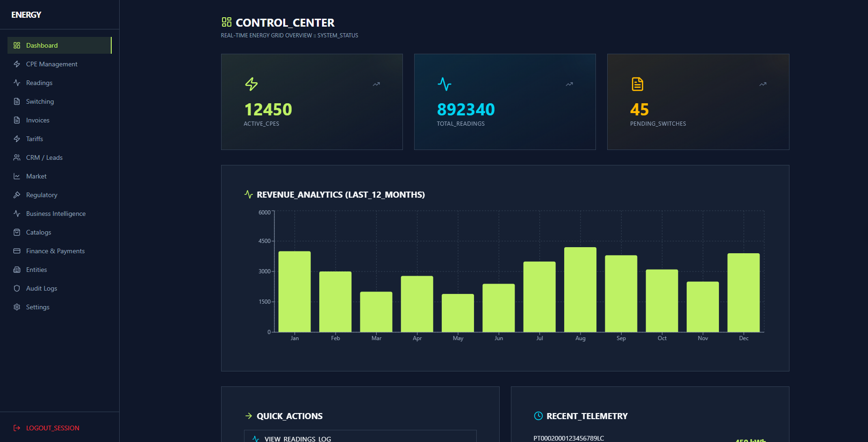Click the credit card icon beside Finance & Payments
The image size is (868, 442).
click(17, 251)
